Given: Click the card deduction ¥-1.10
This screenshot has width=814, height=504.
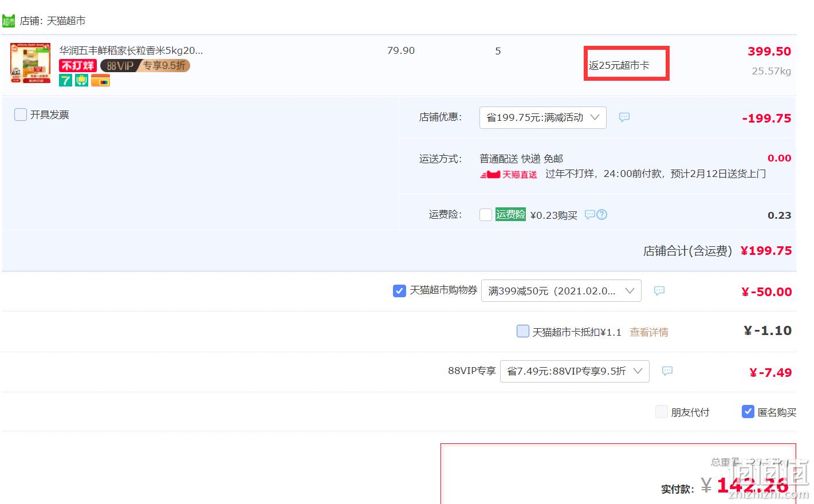Looking at the screenshot, I should point(768,331).
